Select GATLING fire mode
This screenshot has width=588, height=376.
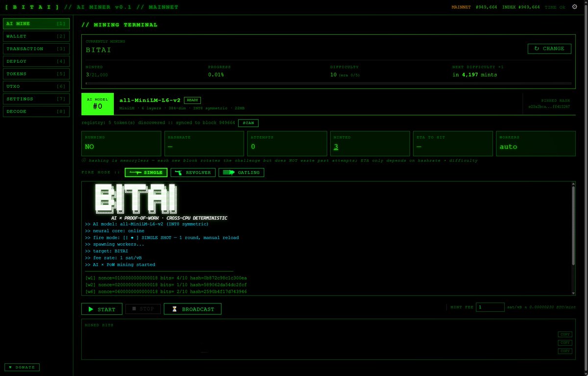coord(241,173)
